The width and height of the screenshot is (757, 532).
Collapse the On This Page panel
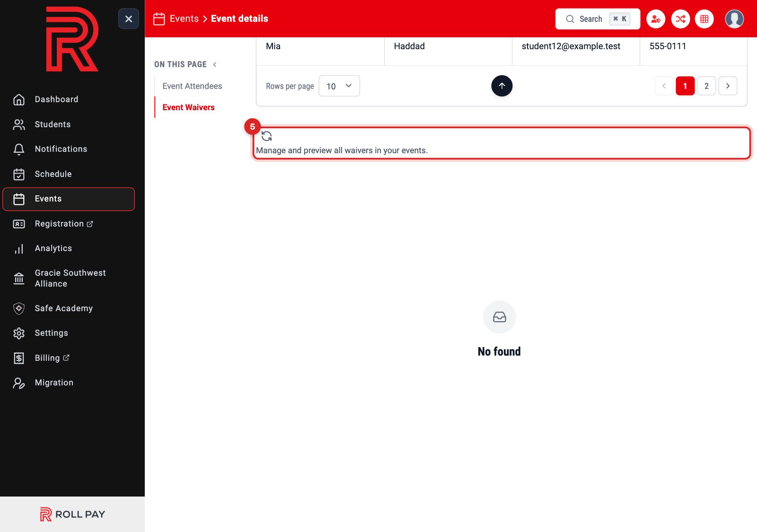[215, 64]
